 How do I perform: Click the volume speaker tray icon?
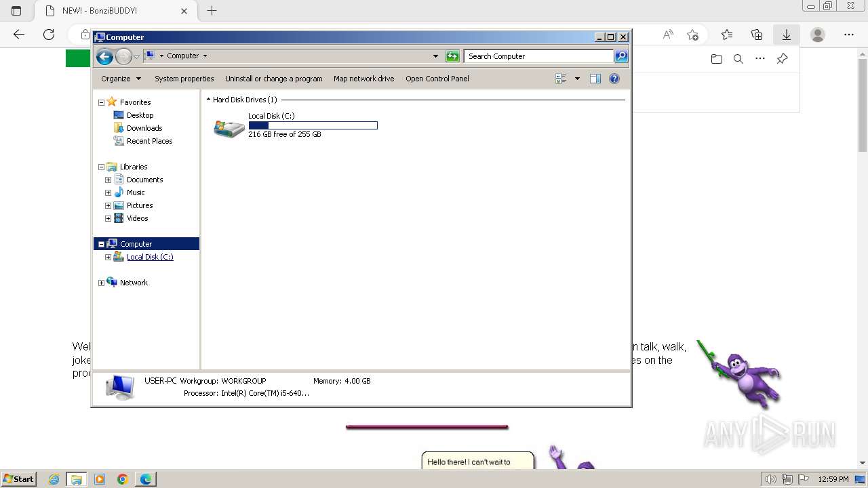(x=770, y=479)
